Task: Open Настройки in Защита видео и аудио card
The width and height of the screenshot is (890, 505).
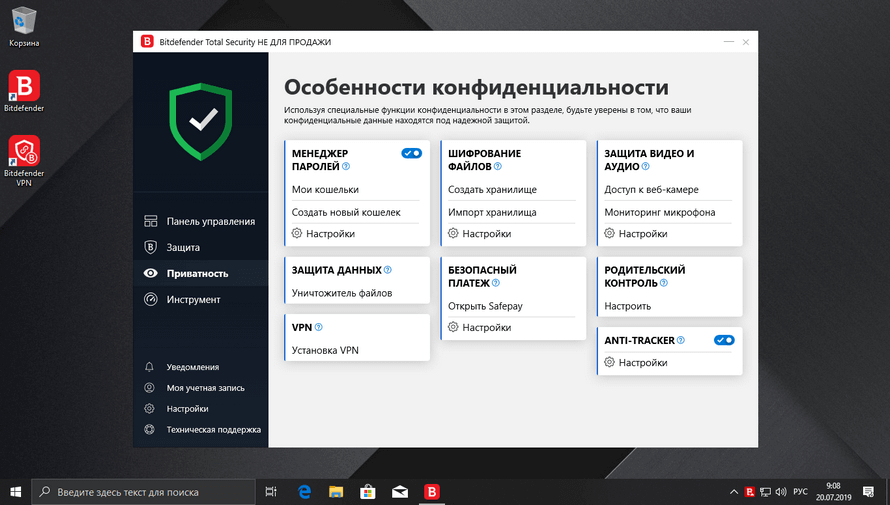Action: (636, 234)
